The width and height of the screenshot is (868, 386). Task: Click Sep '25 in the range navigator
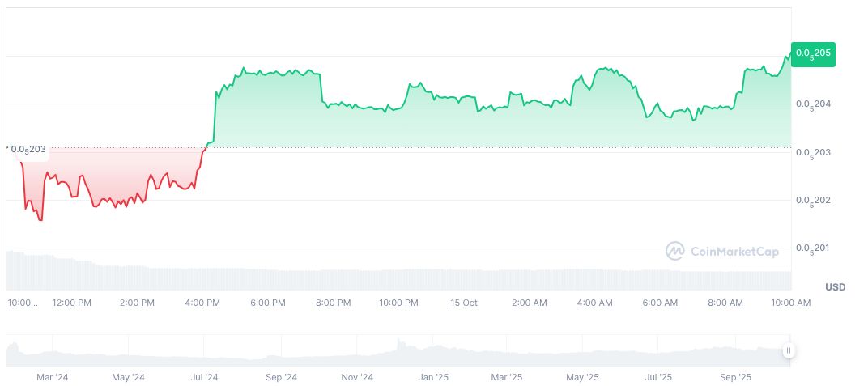[736, 377]
